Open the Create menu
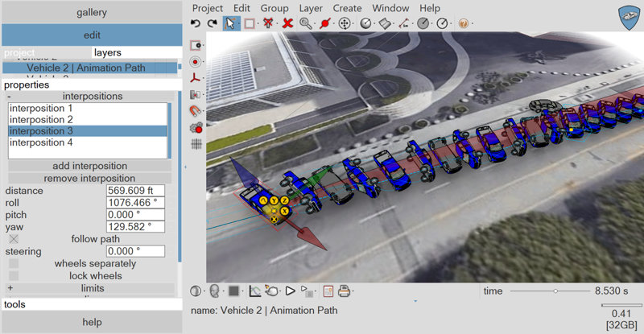Viewport: 644px width, 334px height. coord(347,8)
